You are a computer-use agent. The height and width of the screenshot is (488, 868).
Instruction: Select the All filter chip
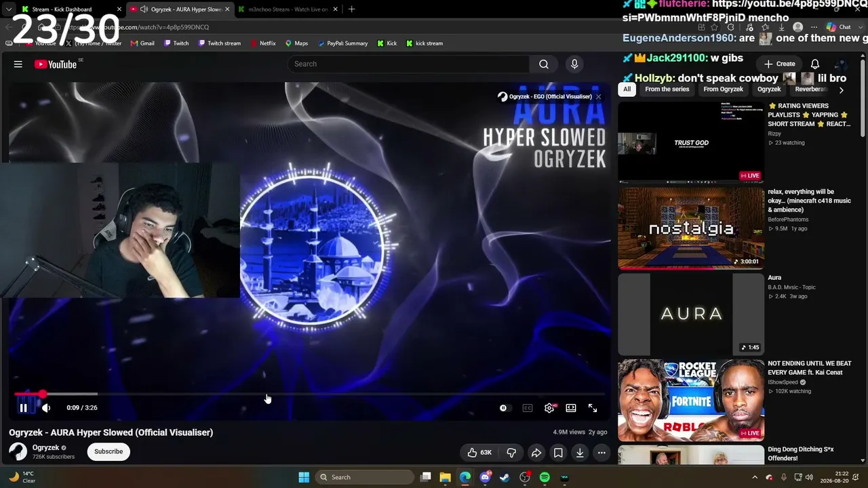[x=627, y=89]
